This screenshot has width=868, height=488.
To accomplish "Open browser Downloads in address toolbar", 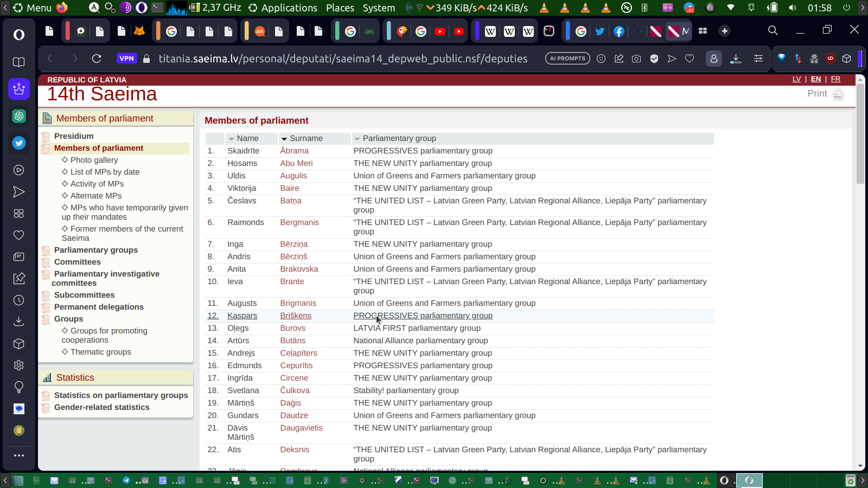I will [736, 59].
